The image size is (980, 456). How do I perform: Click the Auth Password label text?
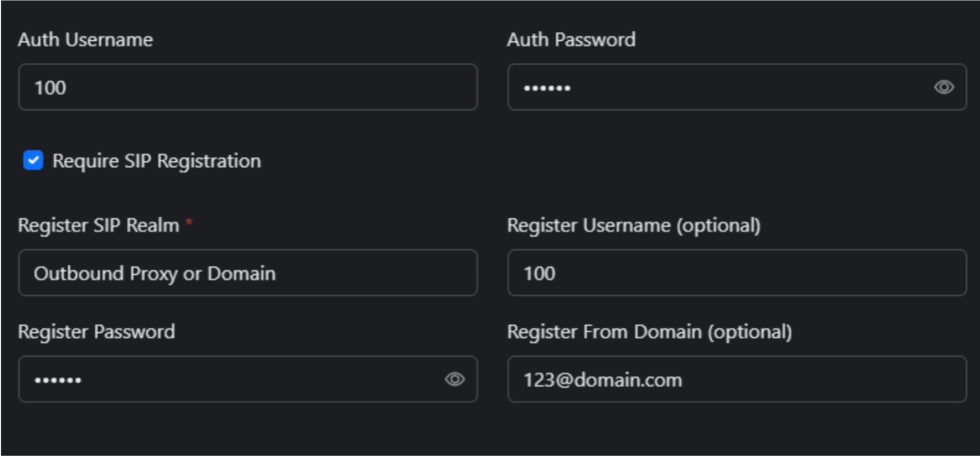tap(571, 39)
